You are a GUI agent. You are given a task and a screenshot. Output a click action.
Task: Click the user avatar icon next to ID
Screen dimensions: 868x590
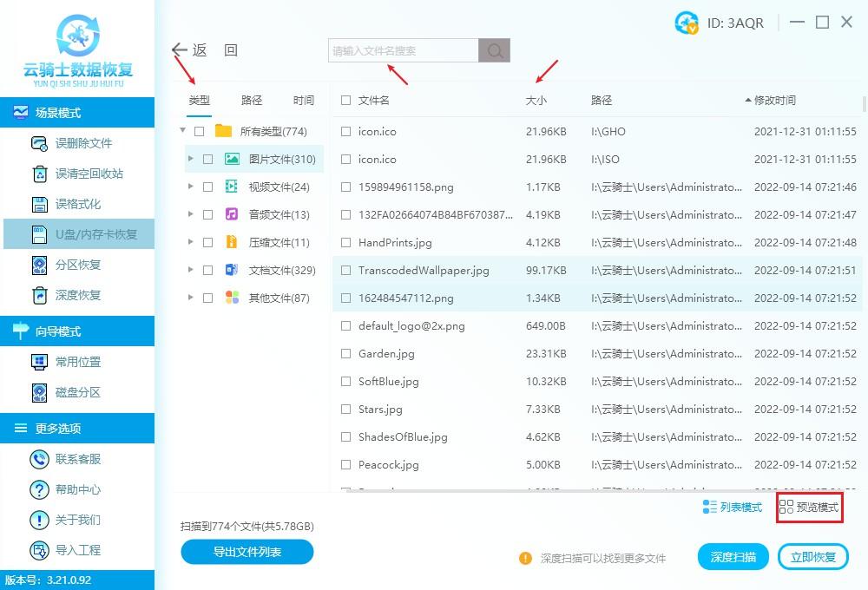tap(687, 23)
